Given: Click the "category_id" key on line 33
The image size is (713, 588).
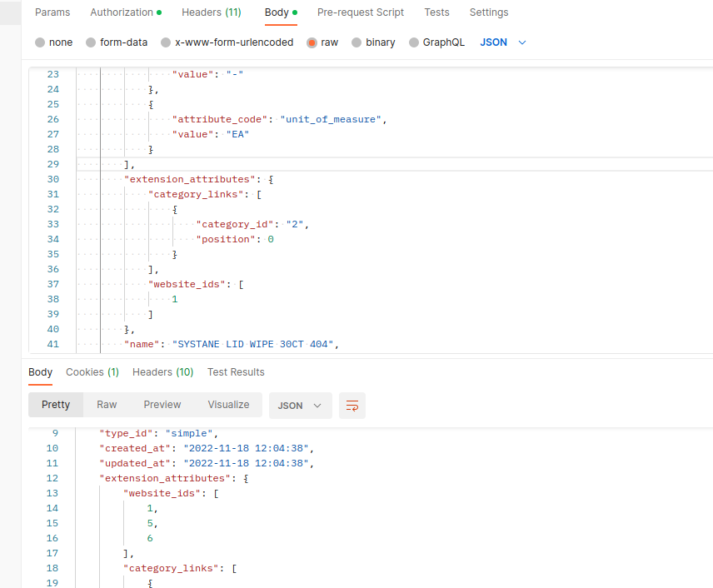Looking at the screenshot, I should [235, 224].
